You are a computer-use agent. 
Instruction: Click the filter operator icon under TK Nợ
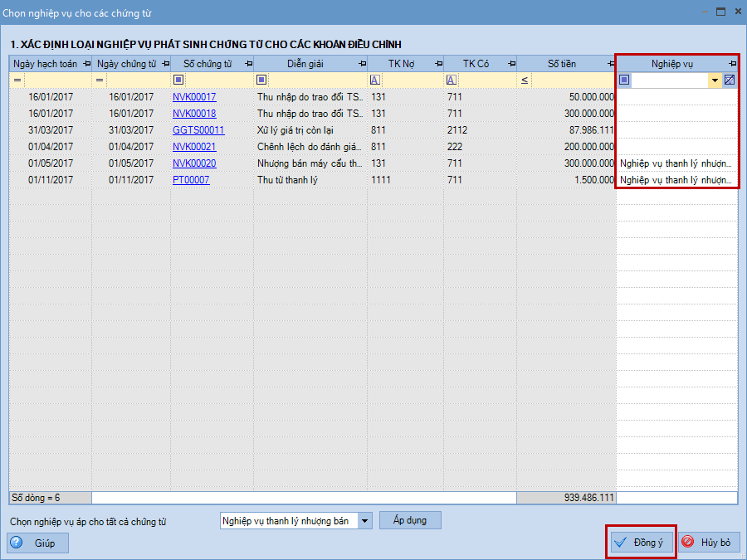[374, 80]
